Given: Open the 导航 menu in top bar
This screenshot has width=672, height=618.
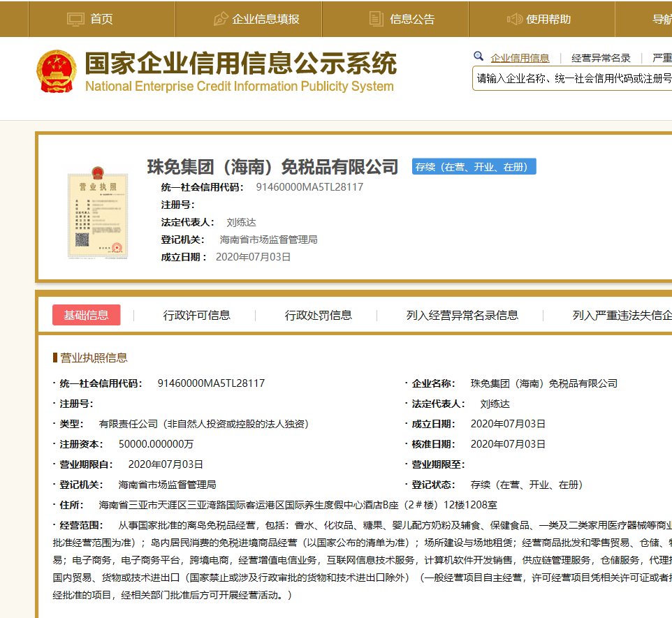Looking at the screenshot, I should (661, 19).
